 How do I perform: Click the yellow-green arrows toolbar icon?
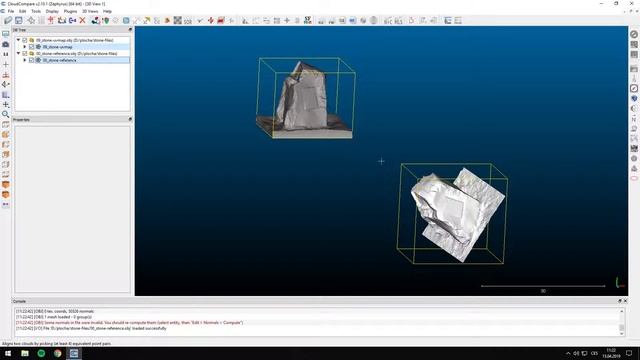147,20
